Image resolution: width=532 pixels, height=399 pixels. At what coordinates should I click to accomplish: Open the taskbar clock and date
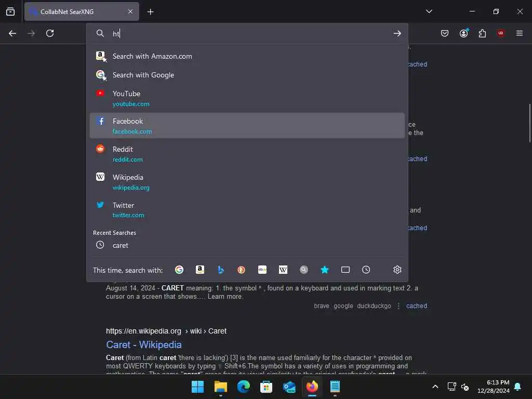[x=494, y=387]
